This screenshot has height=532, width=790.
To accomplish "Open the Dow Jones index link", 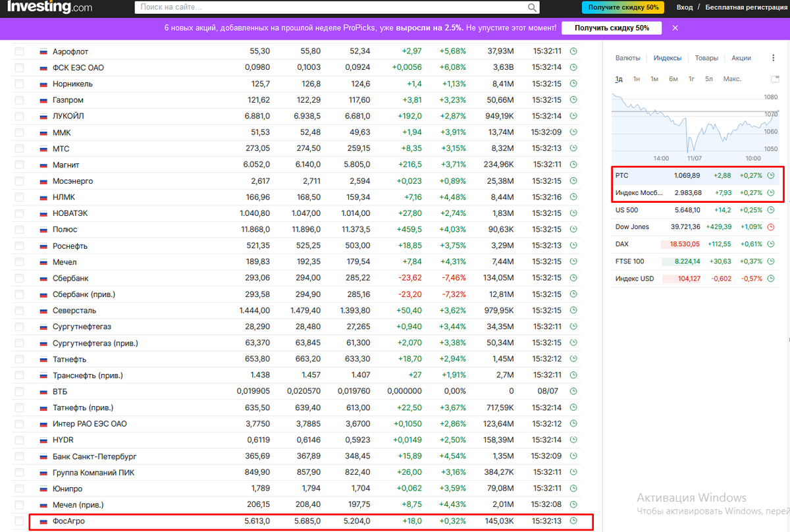I will [632, 226].
